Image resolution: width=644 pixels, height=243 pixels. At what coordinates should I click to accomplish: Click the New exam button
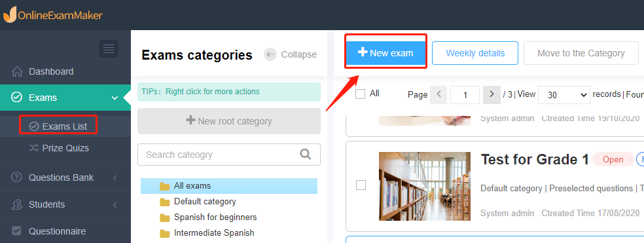(385, 53)
